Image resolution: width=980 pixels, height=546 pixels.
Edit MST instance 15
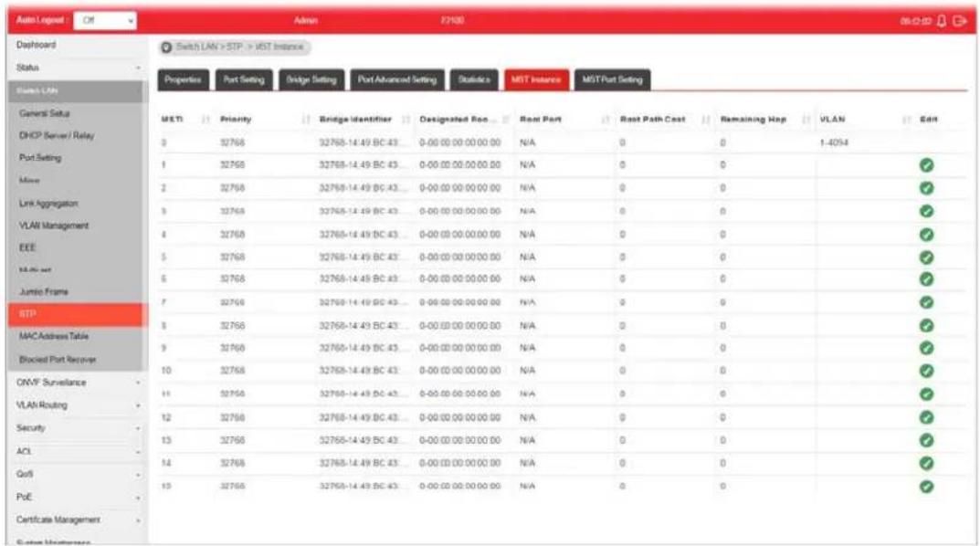926,486
